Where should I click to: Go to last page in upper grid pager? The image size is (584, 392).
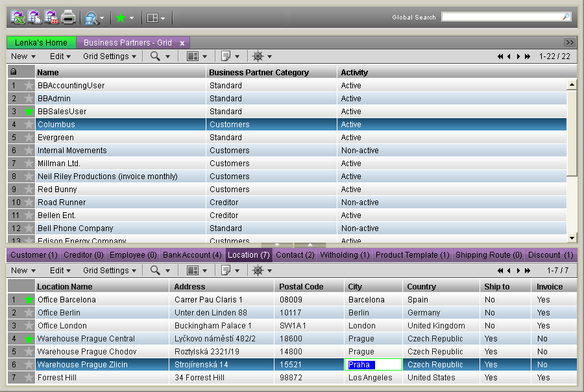528,56
